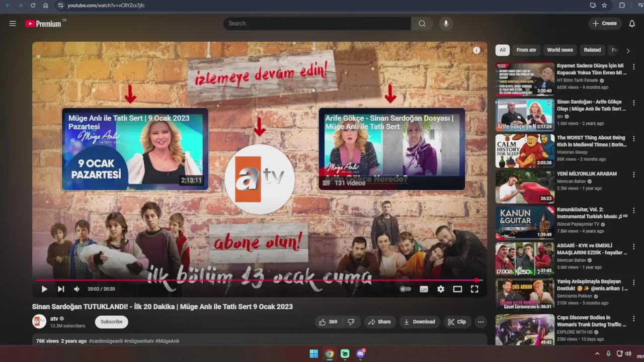Viewport: 644px width, 362px height.
Task: Open options for Kanun&Guitar video
Action: [634, 211]
